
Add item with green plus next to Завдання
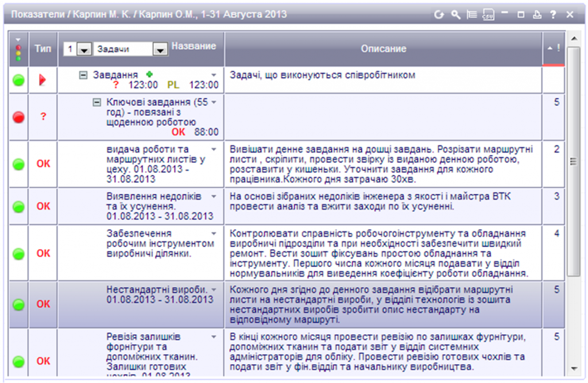pos(149,74)
